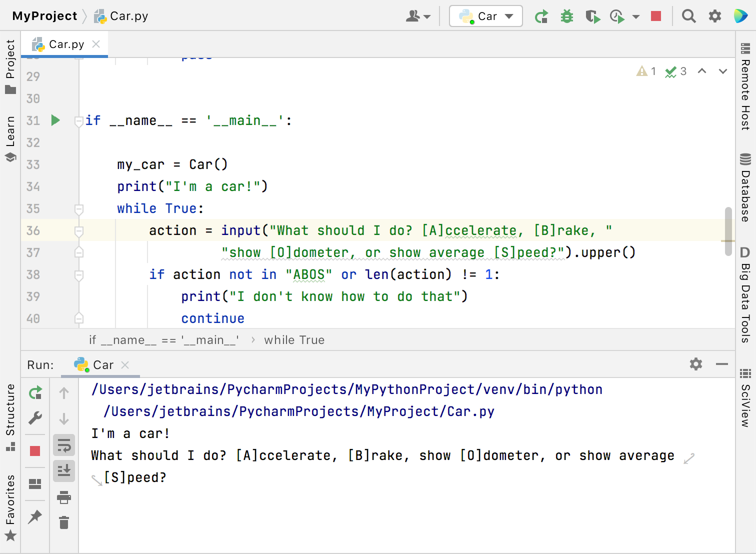Open the Structure tool window
The height and width of the screenshot is (554, 756).
(10, 410)
